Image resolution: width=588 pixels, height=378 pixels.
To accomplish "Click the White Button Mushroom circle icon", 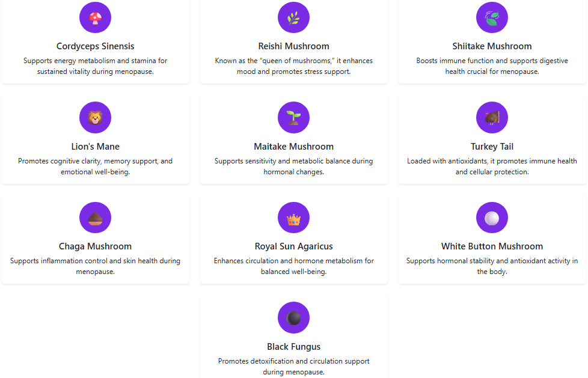I will pos(492,218).
